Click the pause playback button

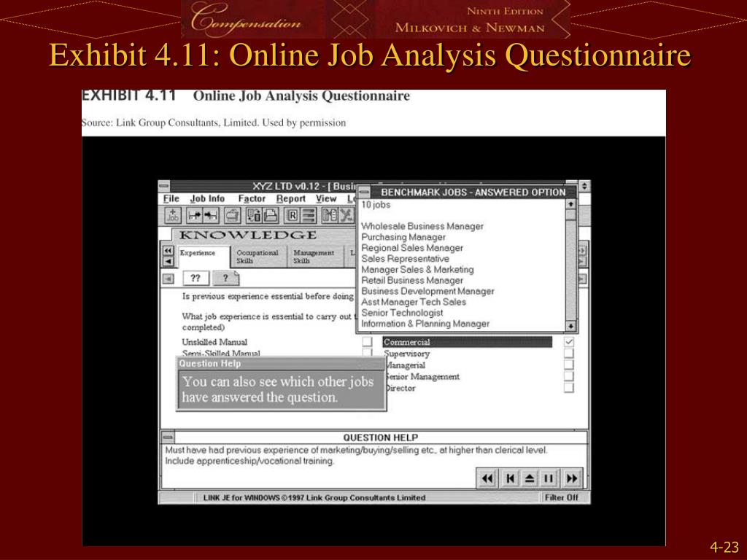coord(549,478)
